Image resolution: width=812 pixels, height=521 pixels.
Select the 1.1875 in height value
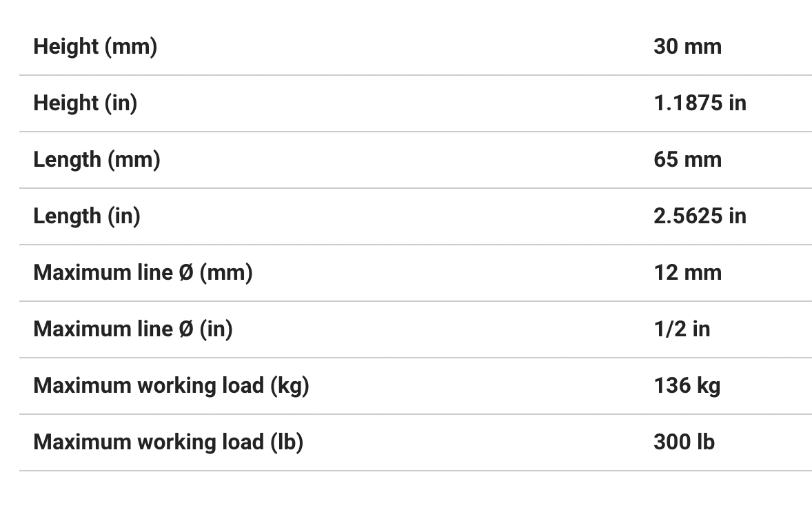click(700, 103)
